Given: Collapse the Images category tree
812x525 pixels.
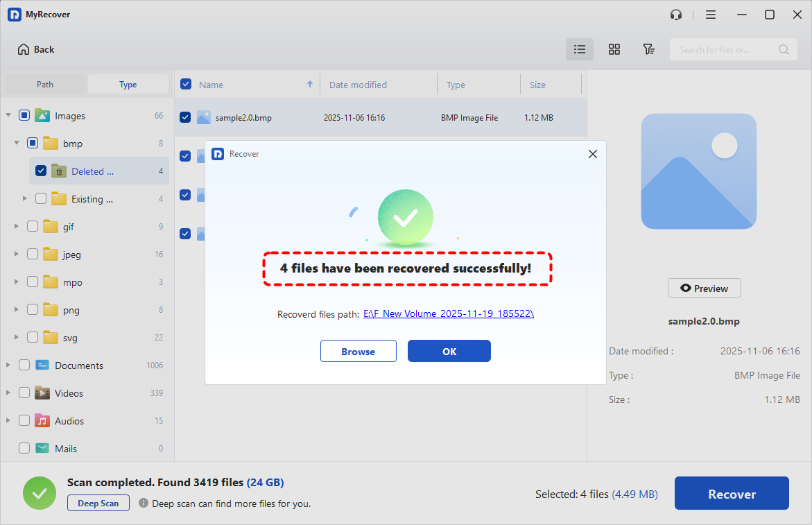Looking at the screenshot, I should (x=8, y=116).
